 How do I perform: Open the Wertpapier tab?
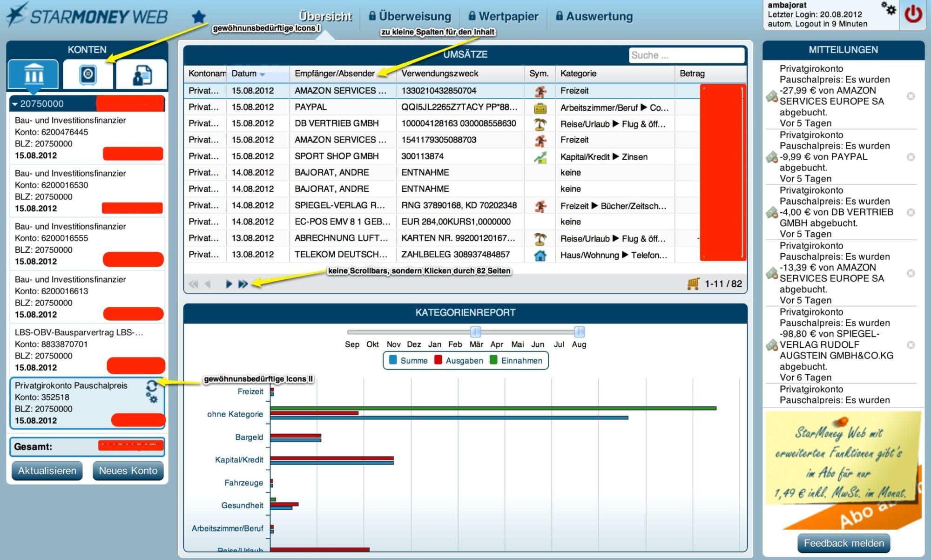[503, 16]
